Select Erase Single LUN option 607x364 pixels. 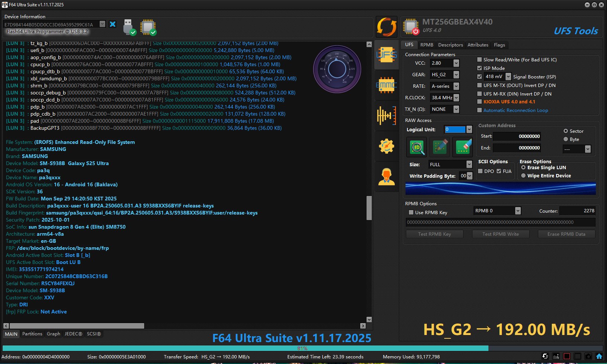point(523,167)
